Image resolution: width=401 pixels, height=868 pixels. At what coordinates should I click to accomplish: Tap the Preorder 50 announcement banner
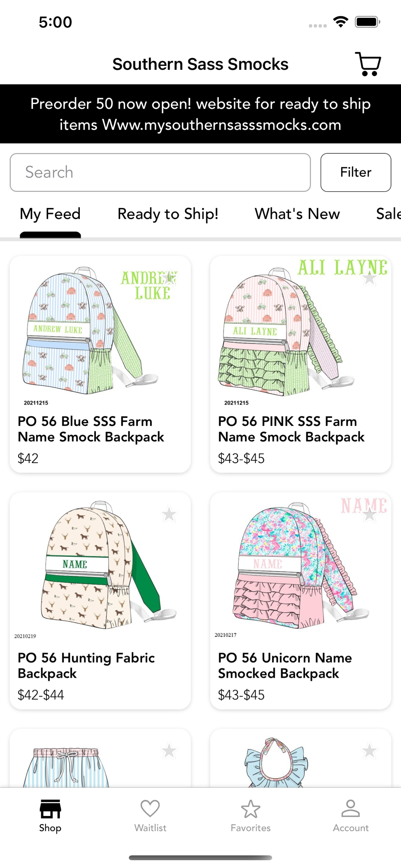click(x=200, y=114)
